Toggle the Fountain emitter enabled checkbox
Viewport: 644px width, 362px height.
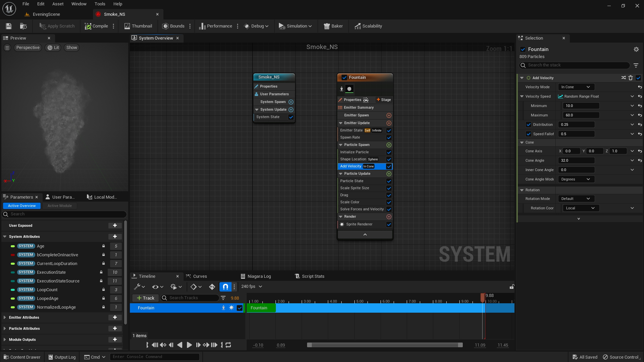(344, 77)
